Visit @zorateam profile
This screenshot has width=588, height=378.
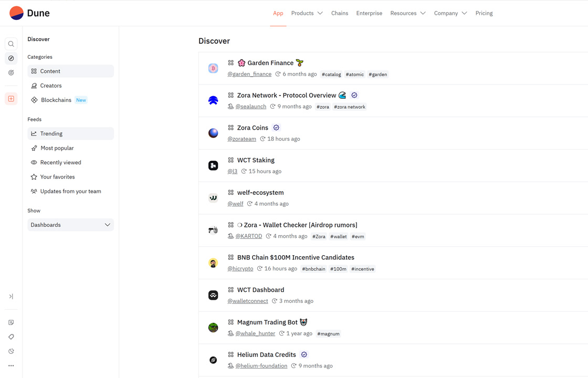242,139
